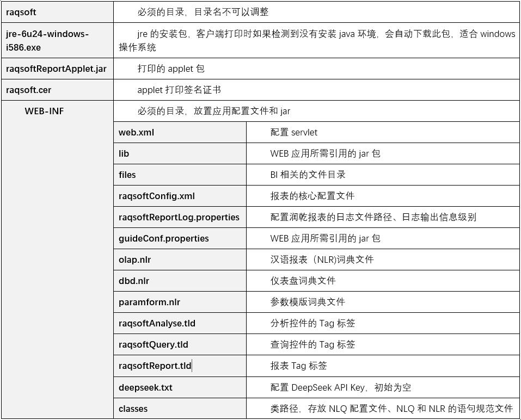Click the text 'applet 打印签名证书'
Screen dimensions: 521x420
[x=179, y=90]
